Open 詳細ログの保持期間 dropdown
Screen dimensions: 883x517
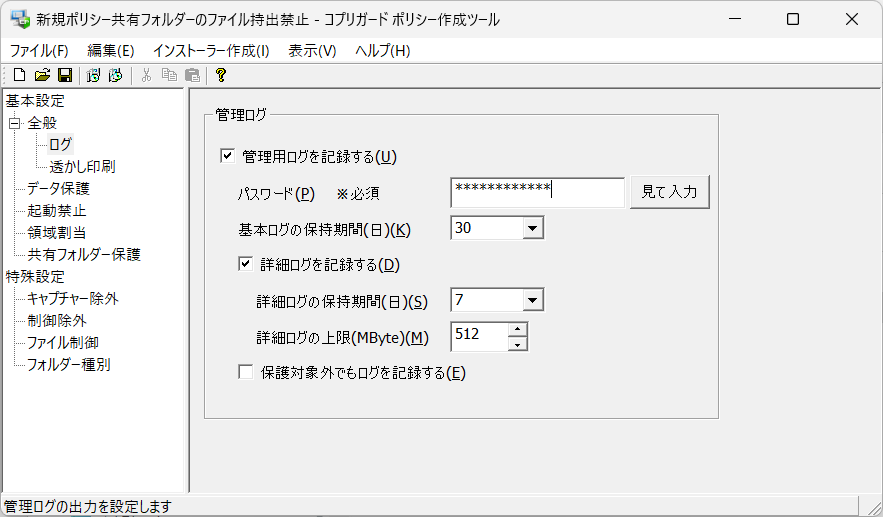click(x=532, y=300)
